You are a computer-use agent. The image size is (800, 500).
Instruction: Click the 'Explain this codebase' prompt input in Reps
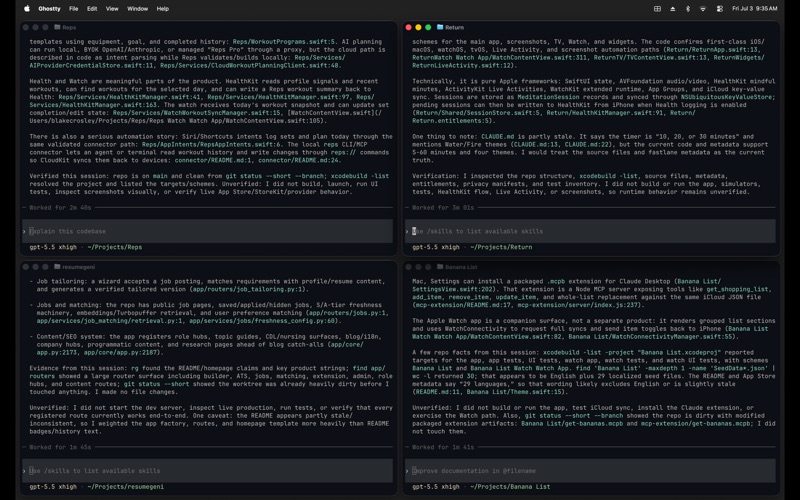(208, 231)
